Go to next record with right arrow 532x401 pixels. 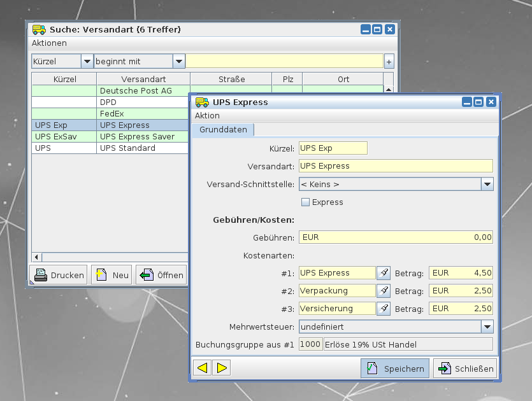pos(221,368)
